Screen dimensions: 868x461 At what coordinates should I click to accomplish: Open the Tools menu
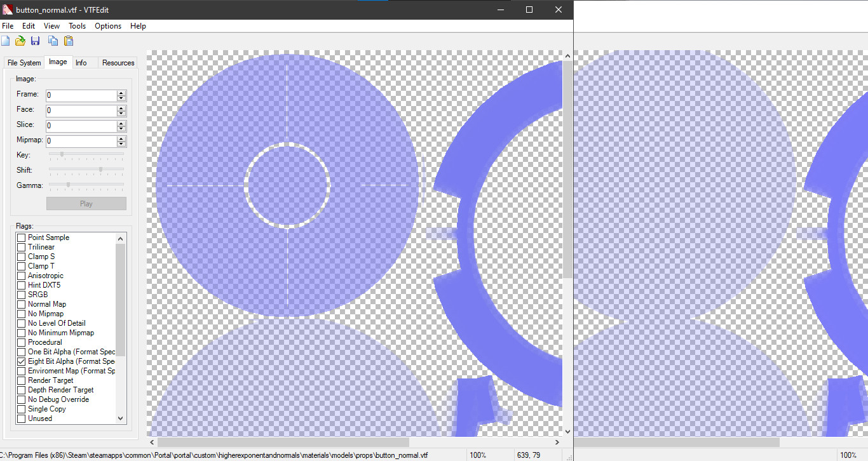(77, 26)
